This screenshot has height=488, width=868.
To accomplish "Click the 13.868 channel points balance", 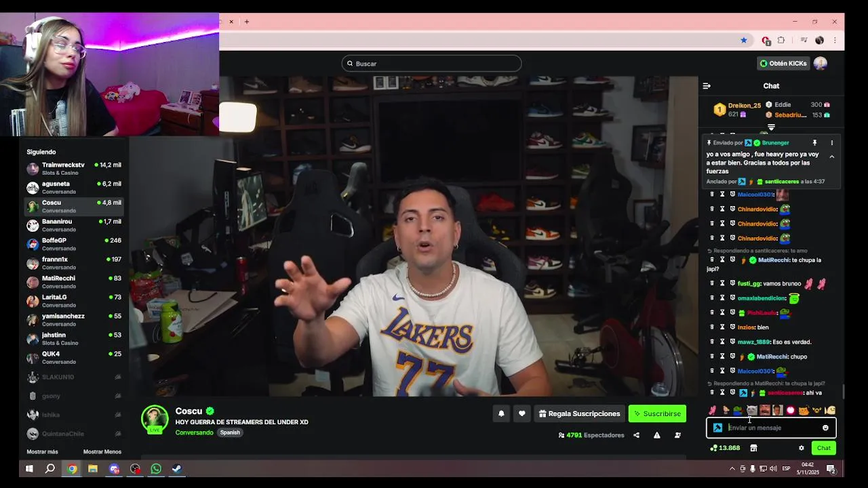I will click(x=725, y=448).
